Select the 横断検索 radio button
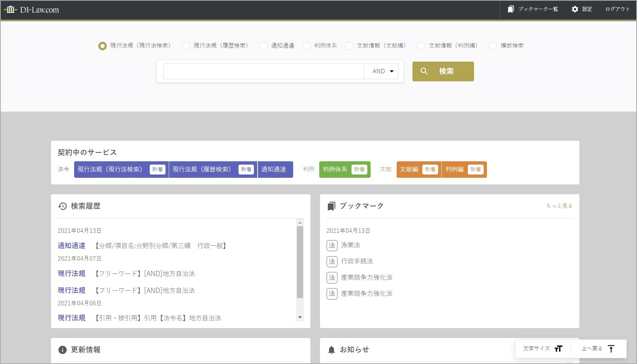Screen dimensions: 637x364 (x=493, y=46)
